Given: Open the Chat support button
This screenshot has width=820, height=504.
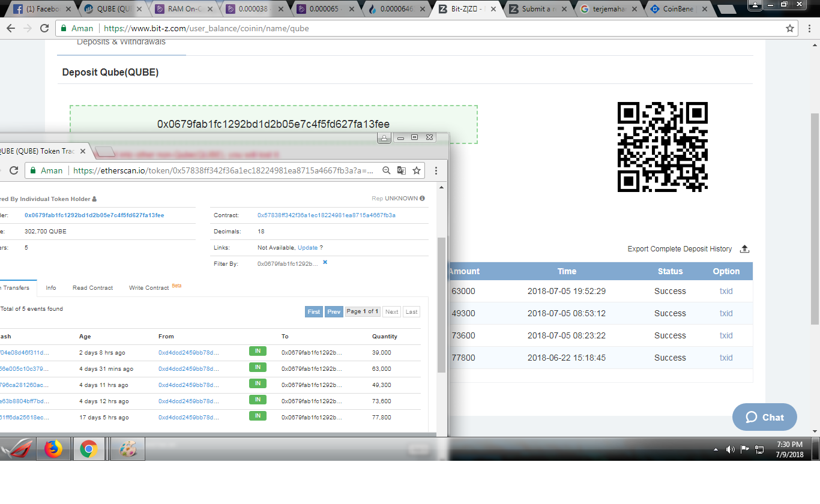Looking at the screenshot, I should point(764,417).
